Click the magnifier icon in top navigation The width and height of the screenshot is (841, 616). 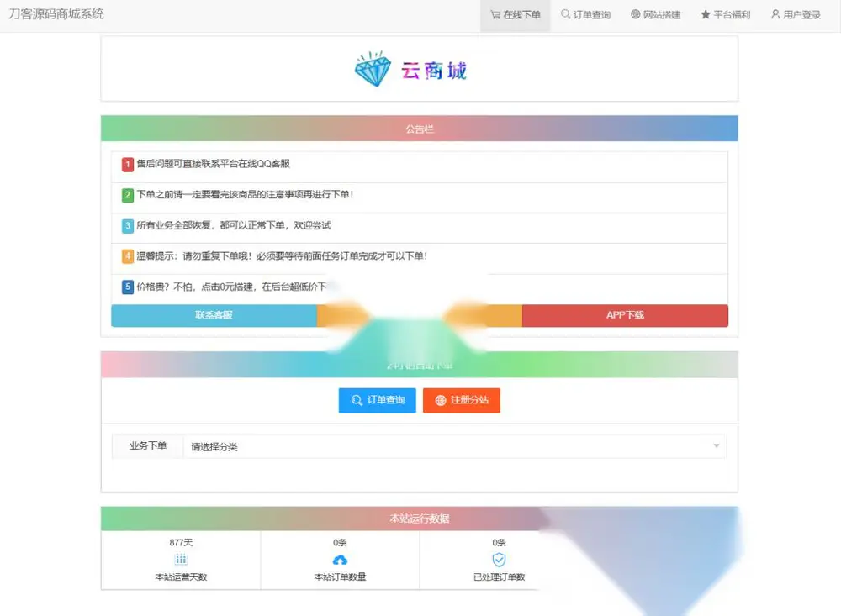[x=565, y=14]
